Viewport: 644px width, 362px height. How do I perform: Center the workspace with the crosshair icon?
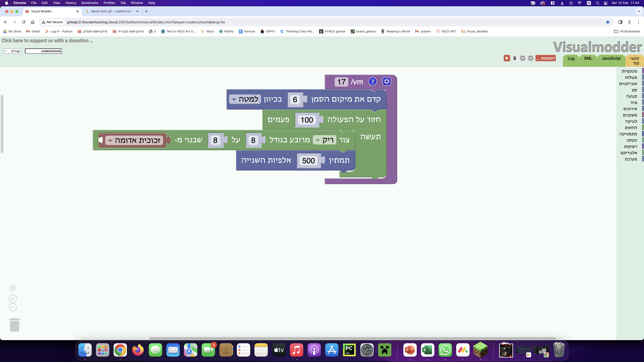click(x=13, y=288)
